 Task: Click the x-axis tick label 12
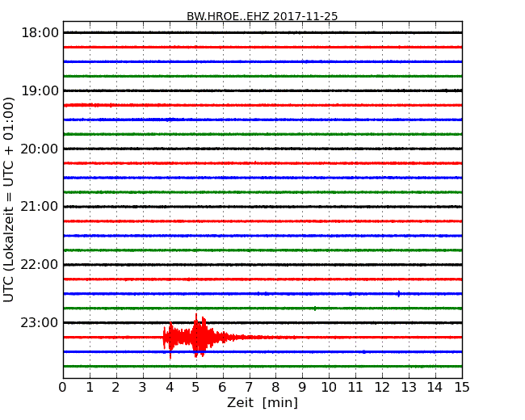(382, 388)
